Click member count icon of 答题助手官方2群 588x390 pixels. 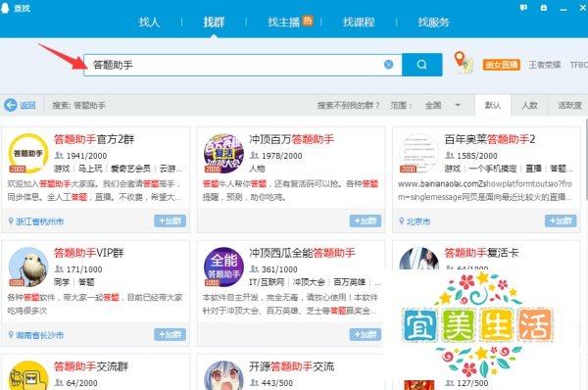[x=59, y=155]
